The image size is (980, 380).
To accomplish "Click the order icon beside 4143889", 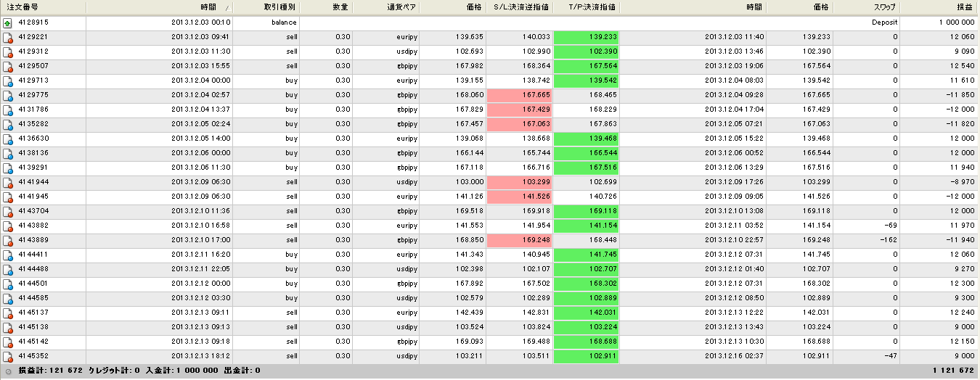I will point(8,240).
